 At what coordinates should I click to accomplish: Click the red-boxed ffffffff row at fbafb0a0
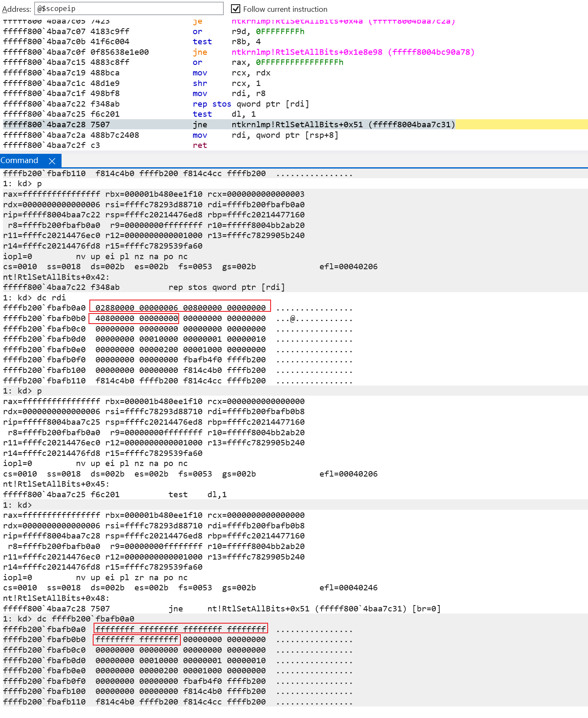pyautogui.click(x=180, y=629)
